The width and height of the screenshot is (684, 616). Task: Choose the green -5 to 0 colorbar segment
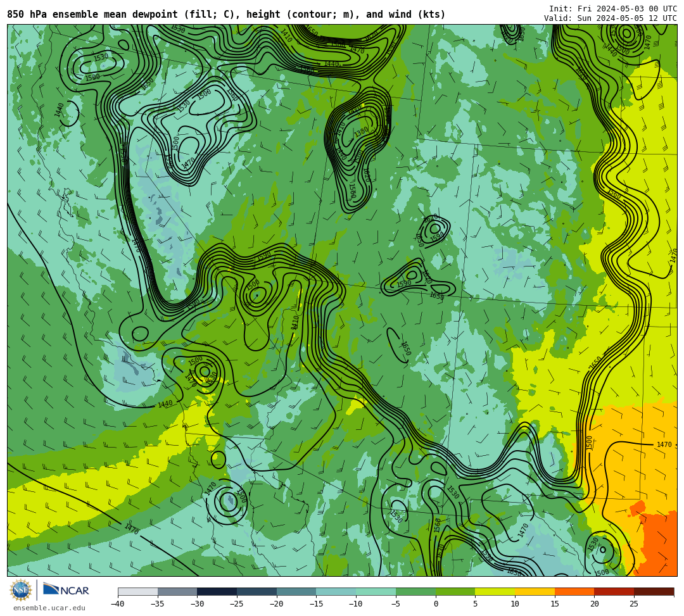415,591
